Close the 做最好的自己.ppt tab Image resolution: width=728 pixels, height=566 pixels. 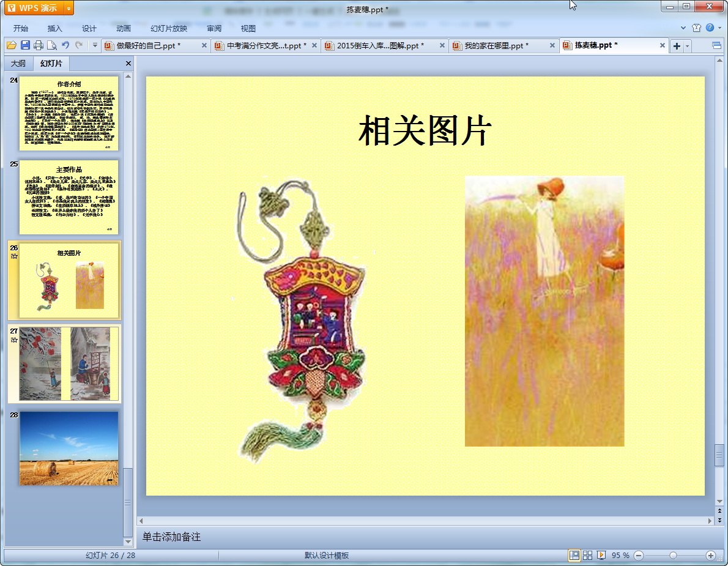click(x=204, y=45)
